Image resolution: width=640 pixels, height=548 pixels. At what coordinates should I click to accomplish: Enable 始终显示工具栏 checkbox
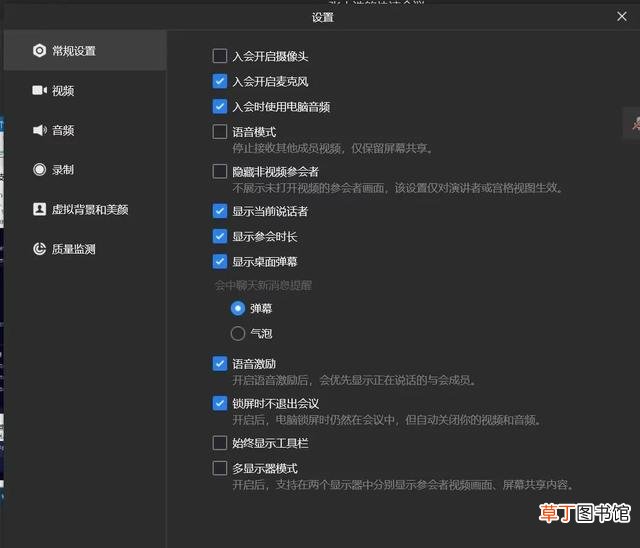click(x=220, y=443)
